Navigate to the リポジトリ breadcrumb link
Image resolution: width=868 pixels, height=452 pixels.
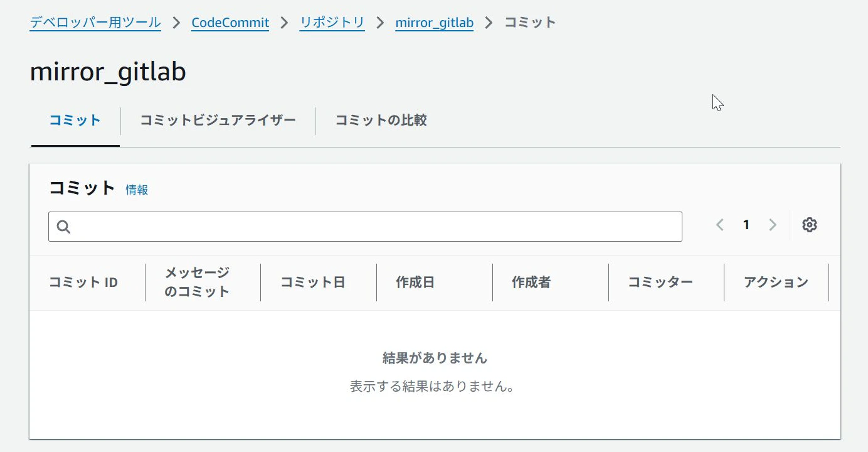tap(332, 23)
